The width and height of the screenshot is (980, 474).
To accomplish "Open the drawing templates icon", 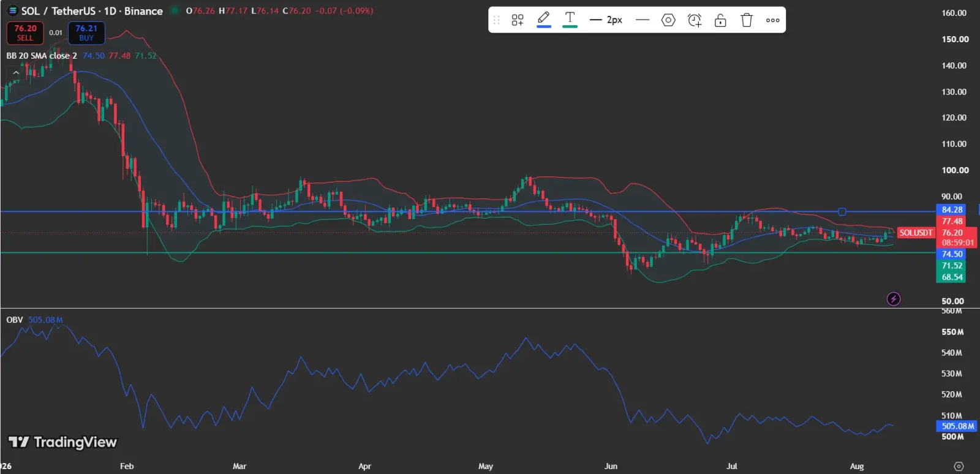I will [x=518, y=20].
